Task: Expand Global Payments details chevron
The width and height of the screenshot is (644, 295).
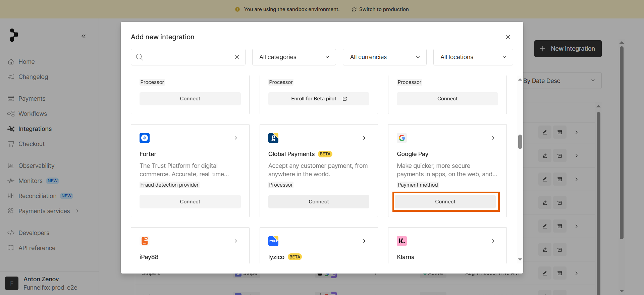Action: click(364, 138)
